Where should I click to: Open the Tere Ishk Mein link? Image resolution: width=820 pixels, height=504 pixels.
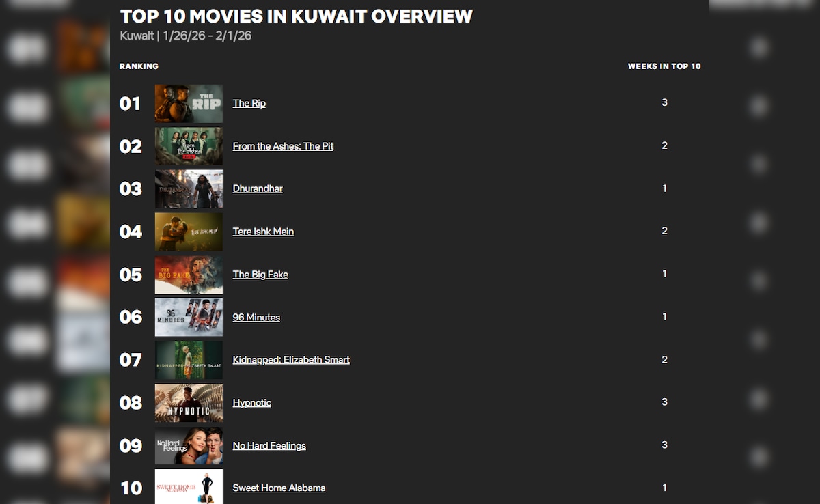pos(263,232)
